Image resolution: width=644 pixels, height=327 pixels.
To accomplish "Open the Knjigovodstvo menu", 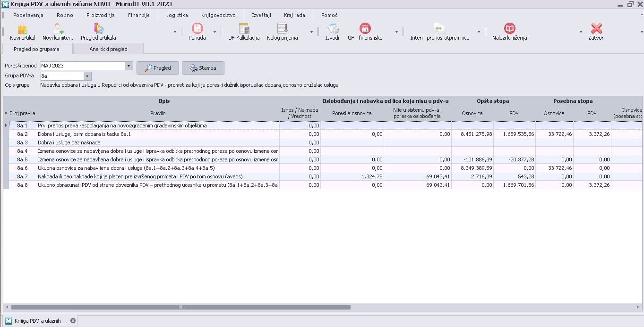I will point(218,15).
